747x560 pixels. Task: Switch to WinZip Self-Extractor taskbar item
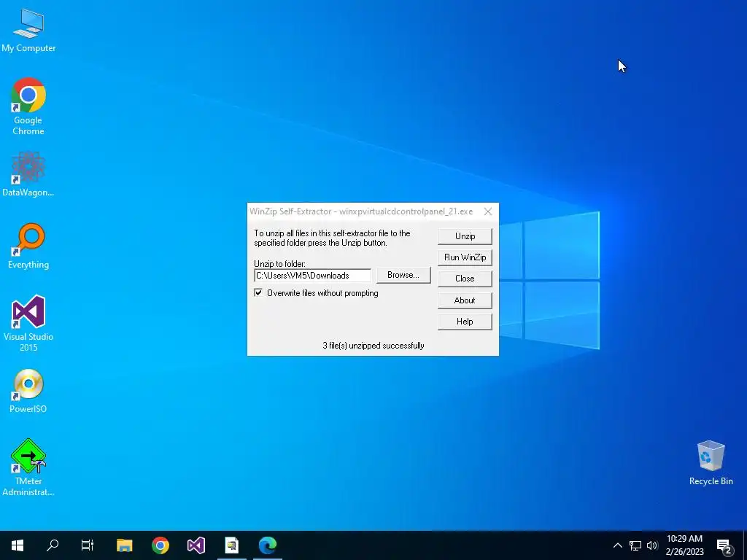tap(232, 545)
